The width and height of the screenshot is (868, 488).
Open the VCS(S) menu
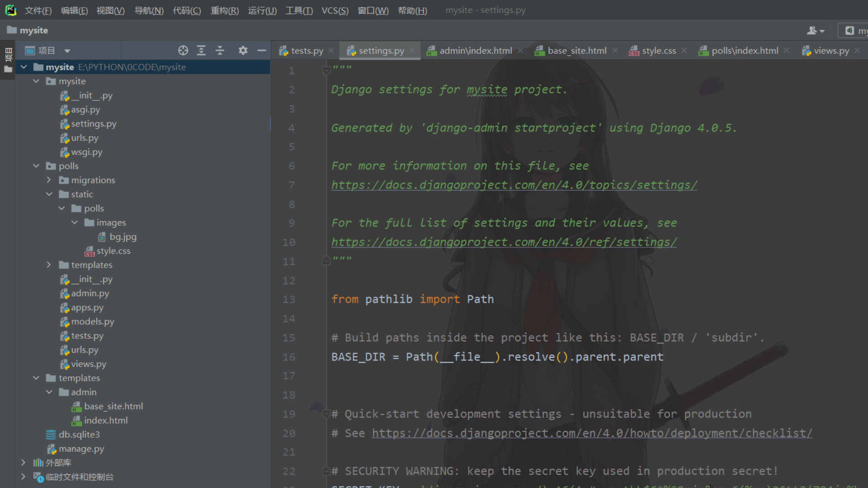coord(335,10)
